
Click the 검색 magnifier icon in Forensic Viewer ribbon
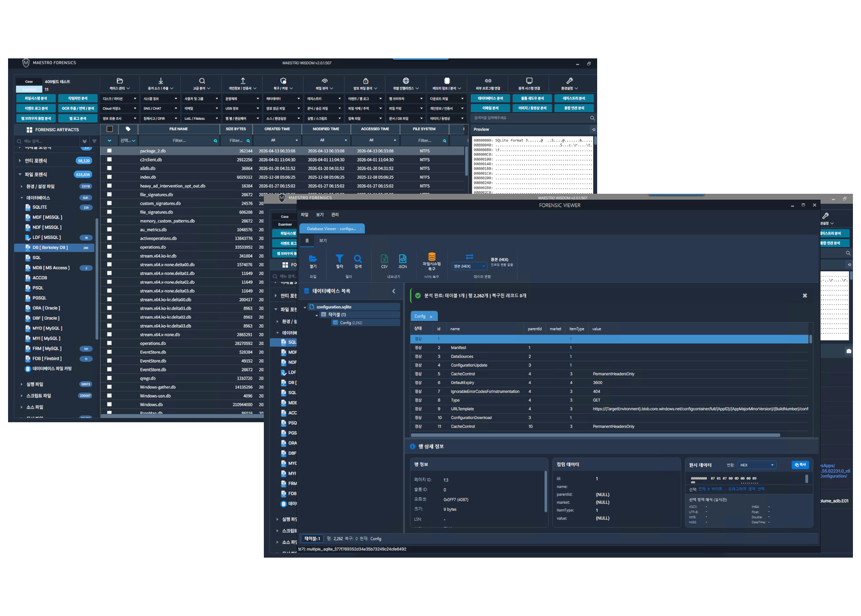(357, 259)
